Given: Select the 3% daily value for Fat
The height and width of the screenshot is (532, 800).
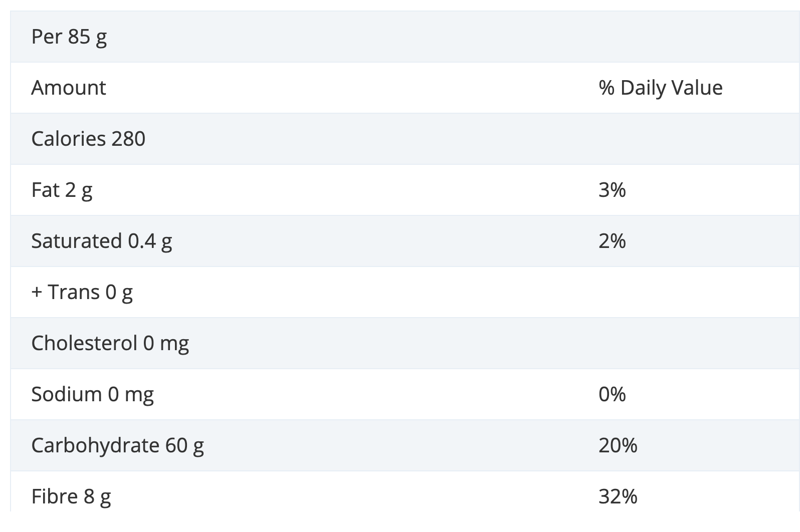Looking at the screenshot, I should pyautogui.click(x=612, y=190).
